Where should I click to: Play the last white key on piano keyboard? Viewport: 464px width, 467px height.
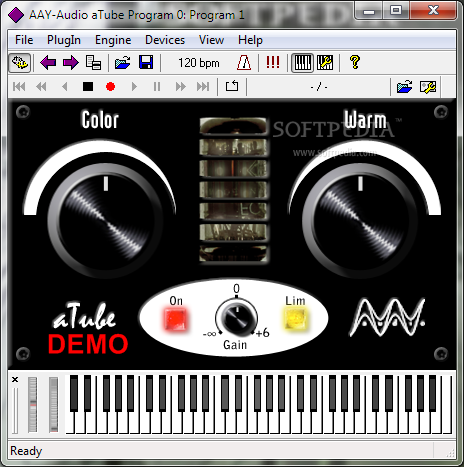448,404
